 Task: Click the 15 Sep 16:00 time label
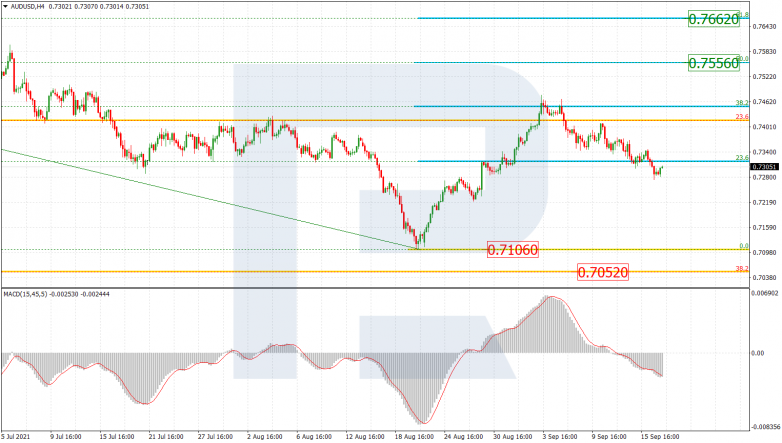pyautogui.click(x=659, y=437)
